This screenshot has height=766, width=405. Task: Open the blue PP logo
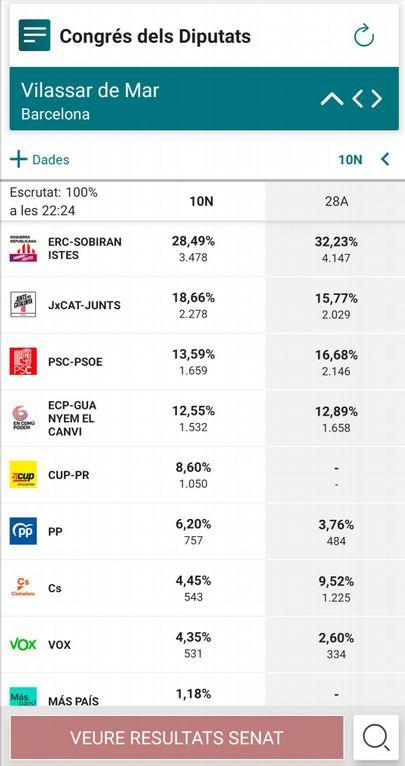pos(23,531)
